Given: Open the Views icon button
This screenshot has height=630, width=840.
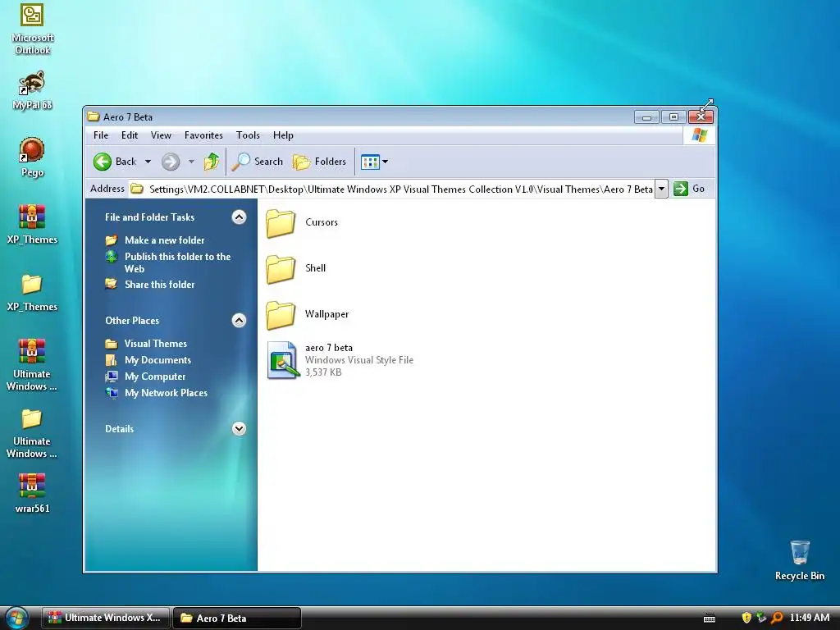Looking at the screenshot, I should click(x=370, y=162).
